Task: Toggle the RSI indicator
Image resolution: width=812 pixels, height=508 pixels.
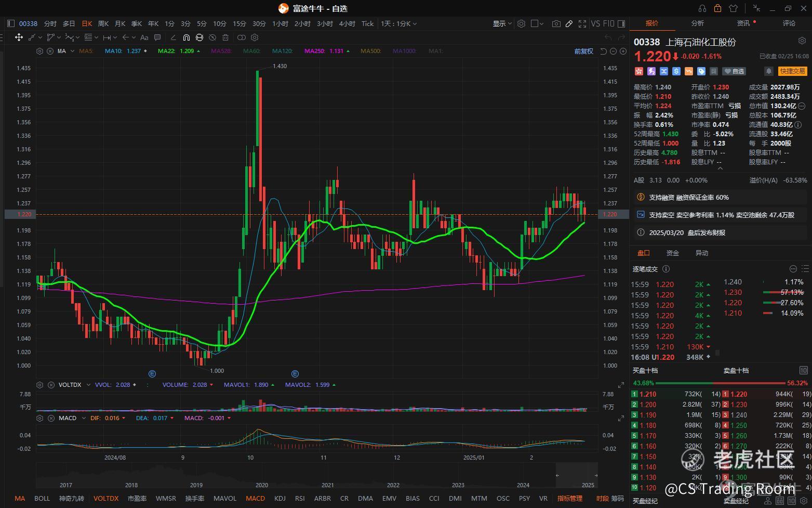Action: [300, 498]
